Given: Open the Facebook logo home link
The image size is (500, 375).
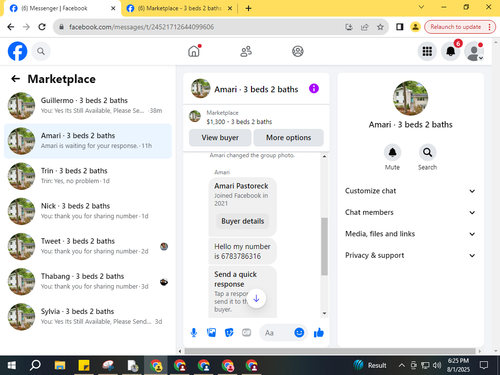Looking at the screenshot, I should (x=17, y=51).
